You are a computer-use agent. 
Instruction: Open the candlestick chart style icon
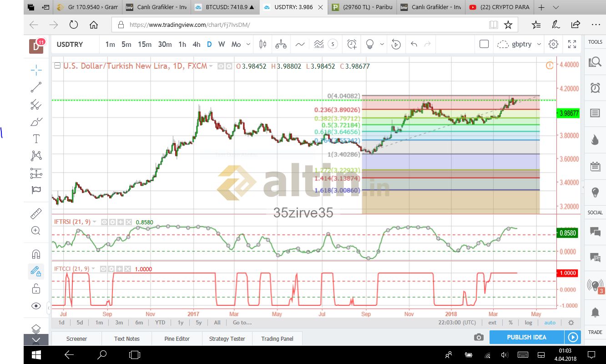click(263, 44)
